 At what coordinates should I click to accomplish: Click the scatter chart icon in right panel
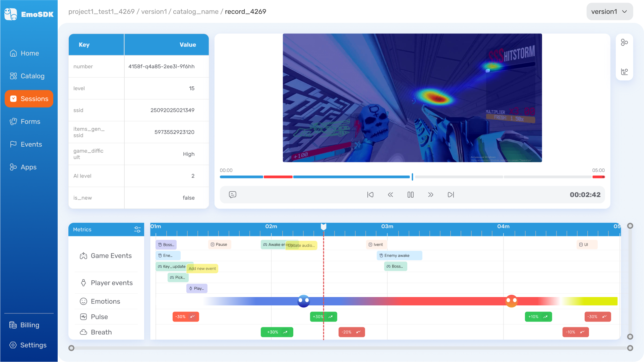624,72
